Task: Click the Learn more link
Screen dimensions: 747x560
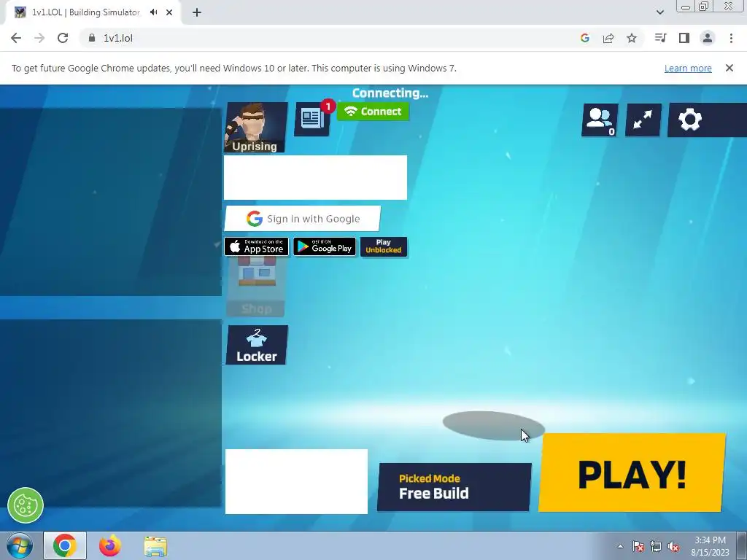Action: point(688,68)
